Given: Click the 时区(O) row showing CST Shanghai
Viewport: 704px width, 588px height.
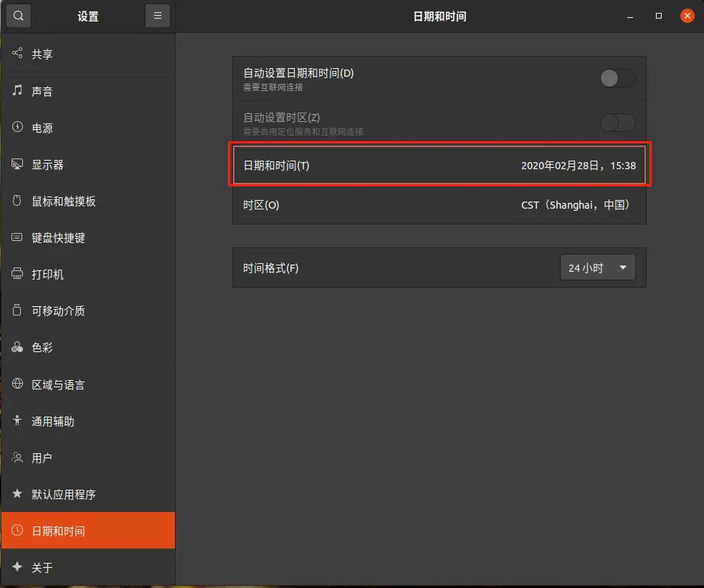Looking at the screenshot, I should (439, 205).
